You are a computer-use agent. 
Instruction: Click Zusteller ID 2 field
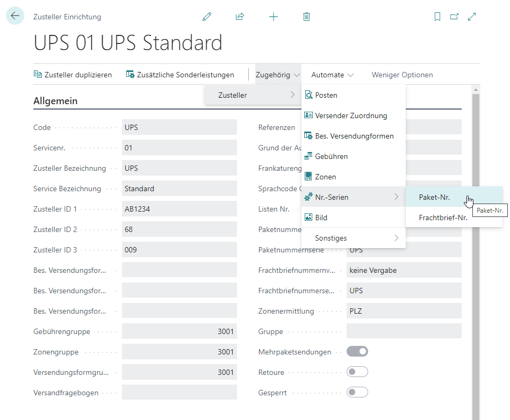[179, 229]
